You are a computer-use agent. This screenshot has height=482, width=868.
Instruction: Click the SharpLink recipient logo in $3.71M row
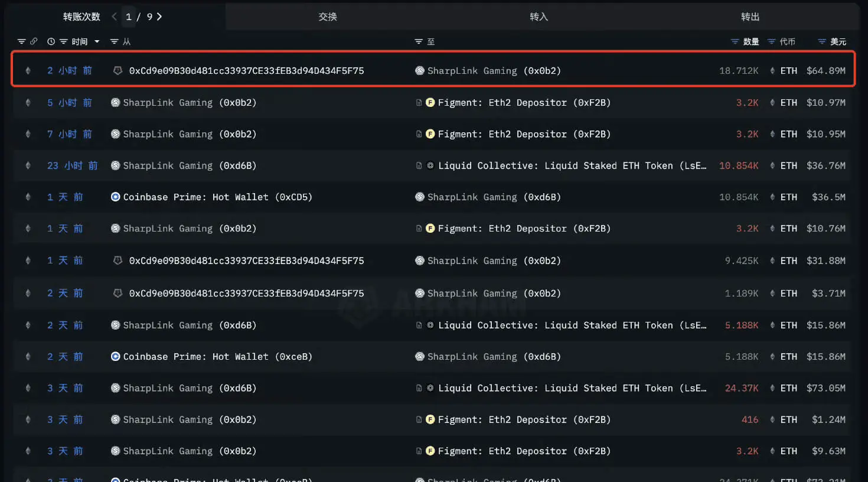tap(420, 293)
